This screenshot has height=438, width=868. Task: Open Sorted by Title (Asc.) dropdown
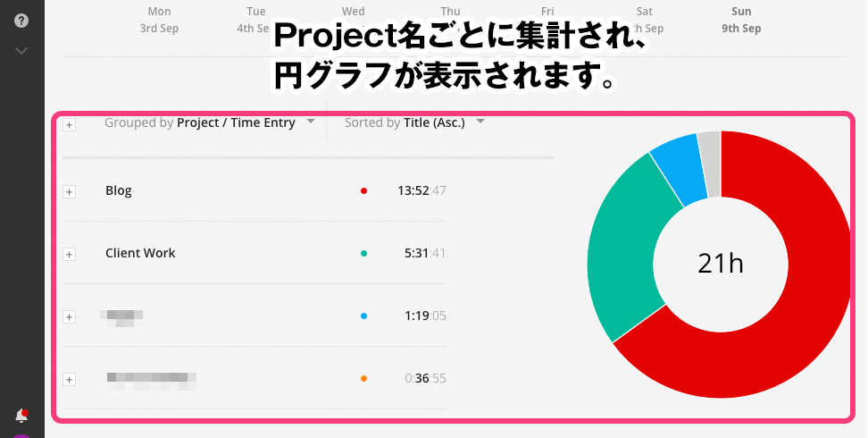(x=414, y=122)
